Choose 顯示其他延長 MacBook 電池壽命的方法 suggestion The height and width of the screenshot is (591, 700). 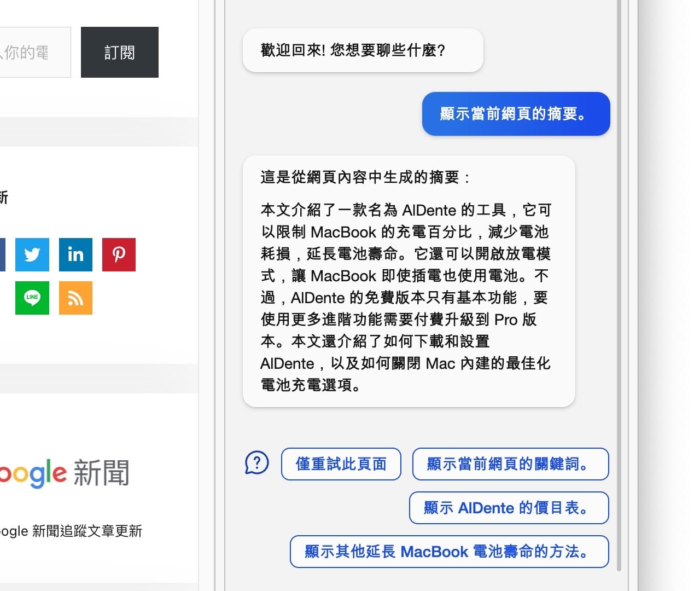pyautogui.click(x=449, y=552)
